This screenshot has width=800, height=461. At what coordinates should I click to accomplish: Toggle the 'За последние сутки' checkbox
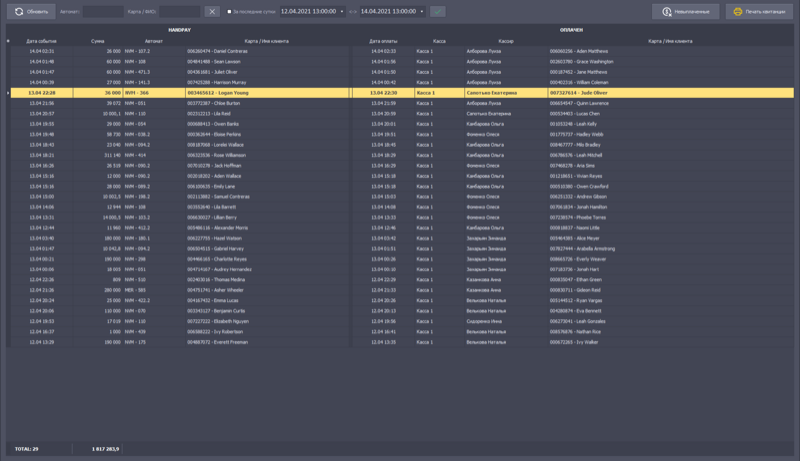[x=229, y=11]
